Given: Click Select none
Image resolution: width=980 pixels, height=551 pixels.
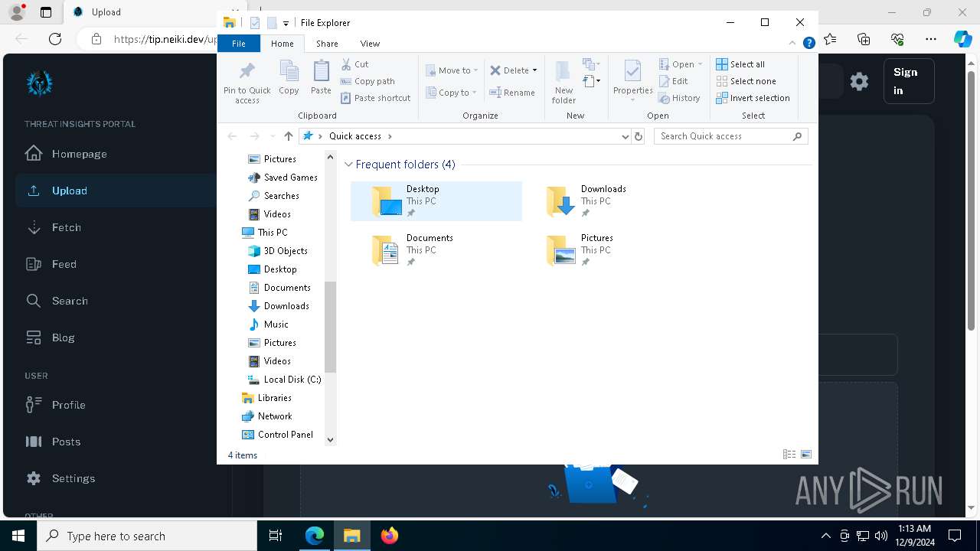Looking at the screenshot, I should (x=746, y=81).
